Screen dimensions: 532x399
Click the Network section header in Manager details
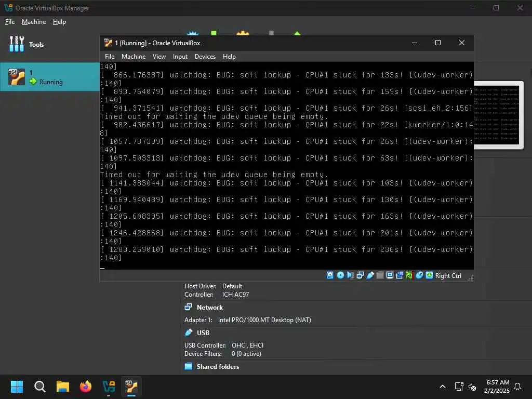[210, 308]
